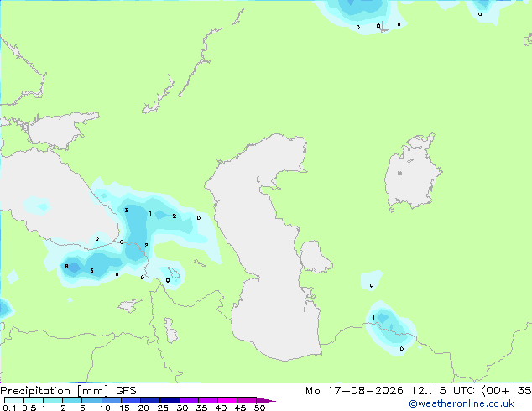Select the 1–2 mm legend swatch

(x=53, y=400)
